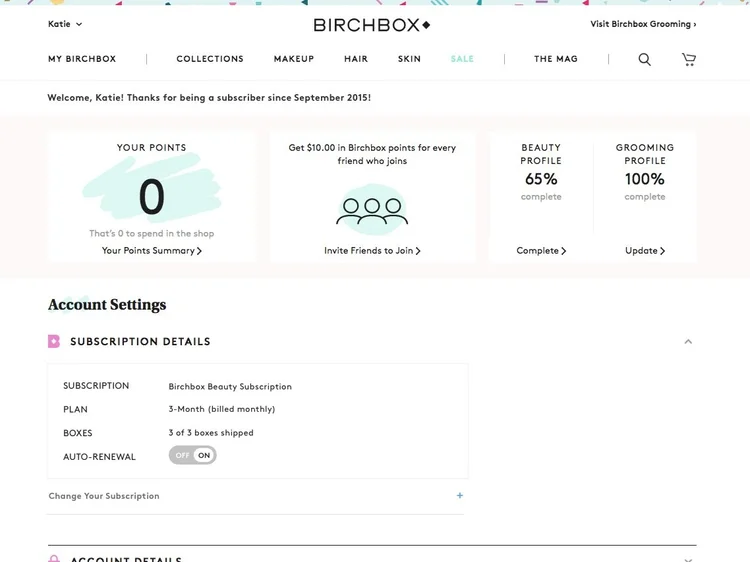Viewport: 750px width, 562px height.
Task: Open the Collections menu
Action: tap(210, 59)
